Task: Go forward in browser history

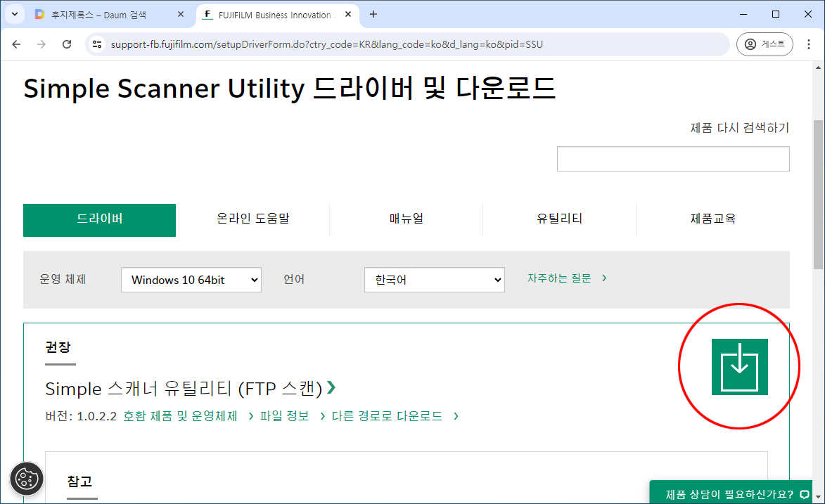Action: click(41, 44)
